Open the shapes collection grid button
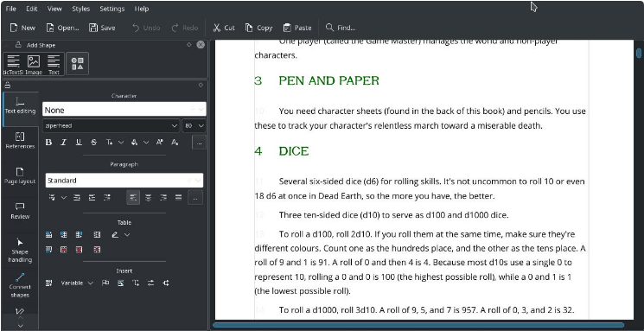 (77, 64)
